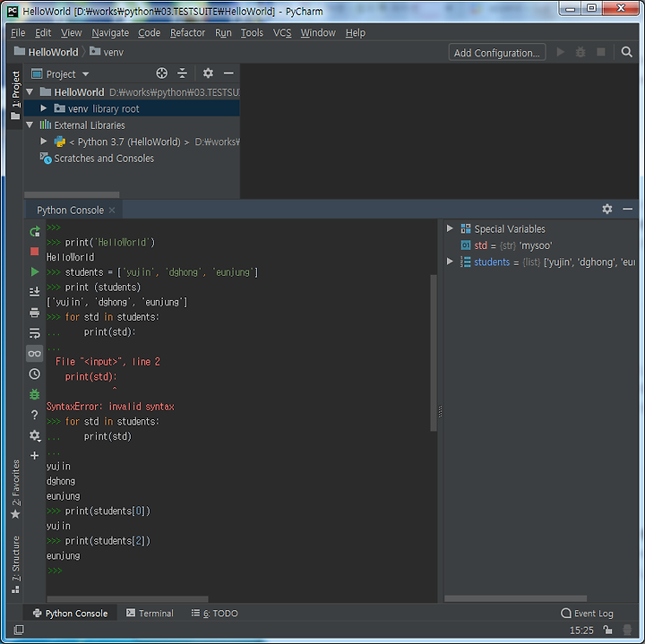
Task: Click Project panel horizontal scrollbar
Action: 72,194
